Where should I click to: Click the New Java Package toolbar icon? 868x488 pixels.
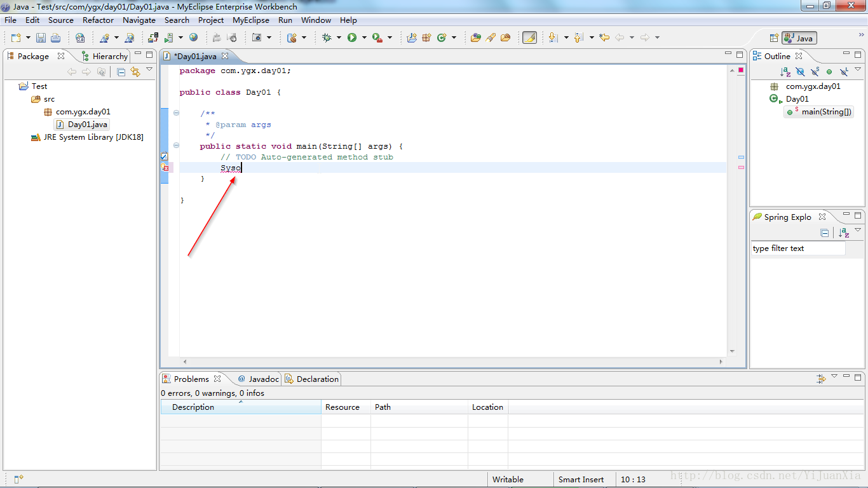point(426,37)
